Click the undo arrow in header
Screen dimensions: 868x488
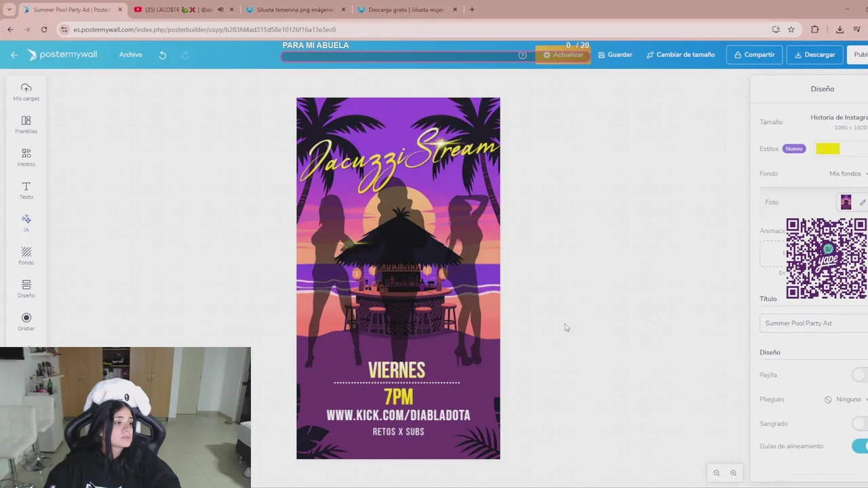coord(163,55)
